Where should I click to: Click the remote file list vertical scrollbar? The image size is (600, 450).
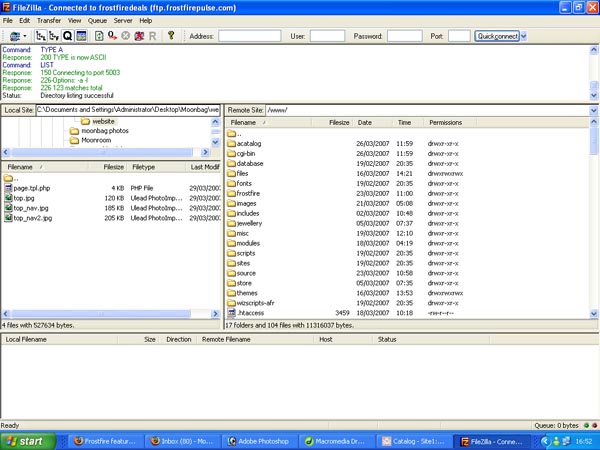coord(594,220)
